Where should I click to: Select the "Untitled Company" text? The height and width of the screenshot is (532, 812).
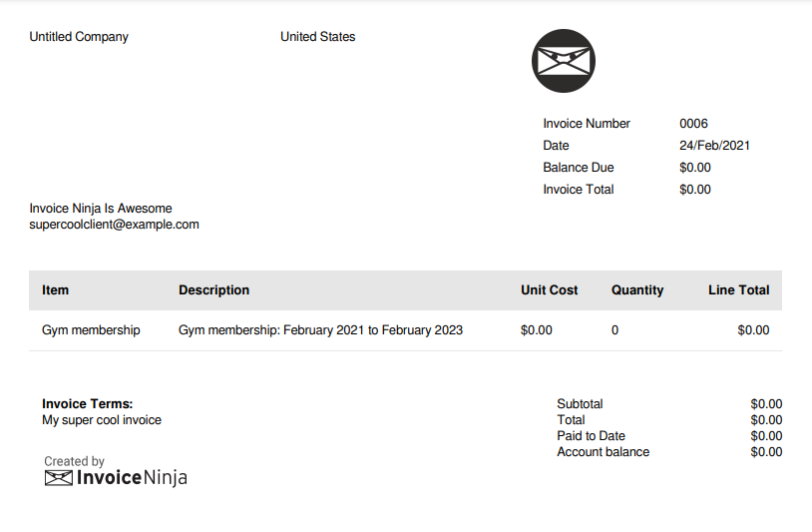79,37
